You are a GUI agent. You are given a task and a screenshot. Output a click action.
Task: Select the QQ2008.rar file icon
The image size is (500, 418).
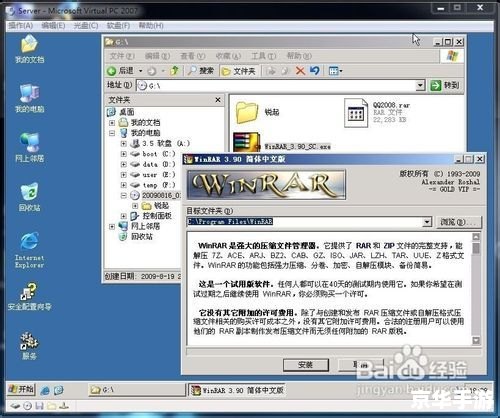click(355, 113)
